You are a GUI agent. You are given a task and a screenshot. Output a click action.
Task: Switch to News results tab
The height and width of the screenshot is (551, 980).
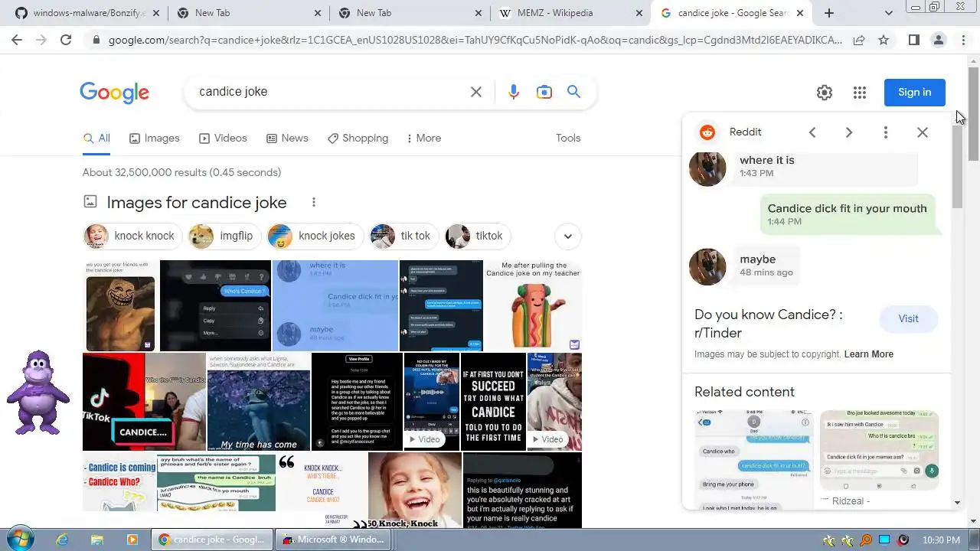(x=287, y=139)
